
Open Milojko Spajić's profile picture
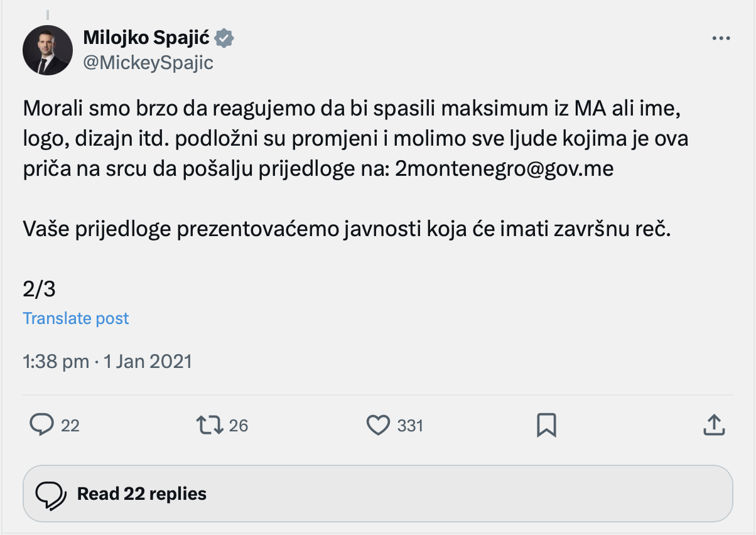pos(48,50)
